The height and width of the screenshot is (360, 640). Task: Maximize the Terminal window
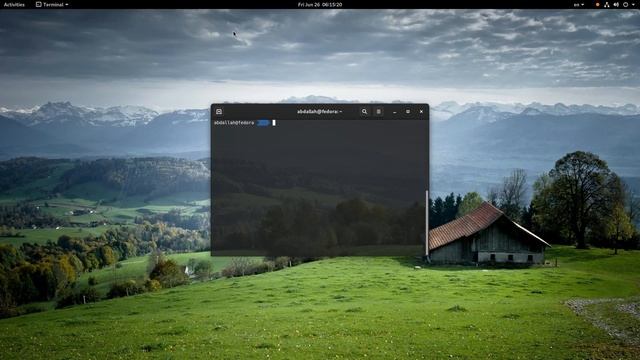tap(408, 111)
